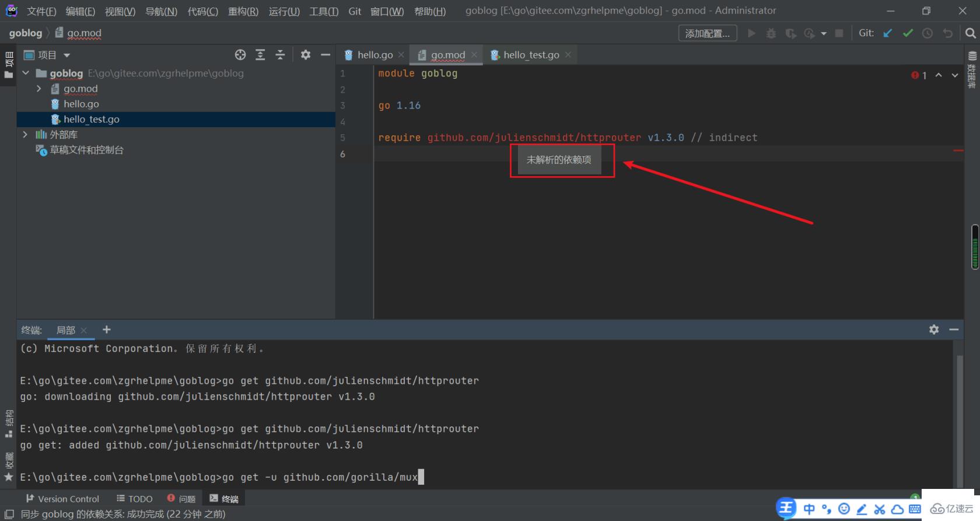Open the 帮助 menu
This screenshot has width=980, height=521.
pos(430,11)
